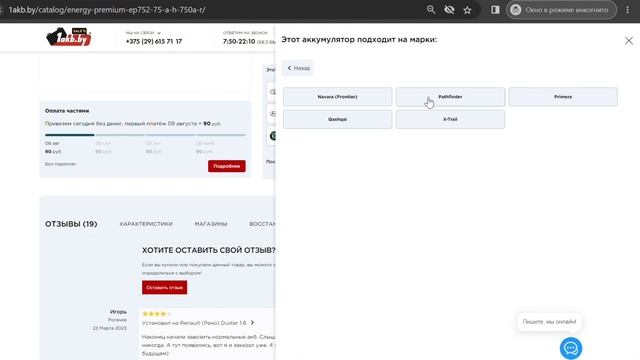
Task: Switch to the МАГАЗИНЫ tab
Action: pos(211,224)
